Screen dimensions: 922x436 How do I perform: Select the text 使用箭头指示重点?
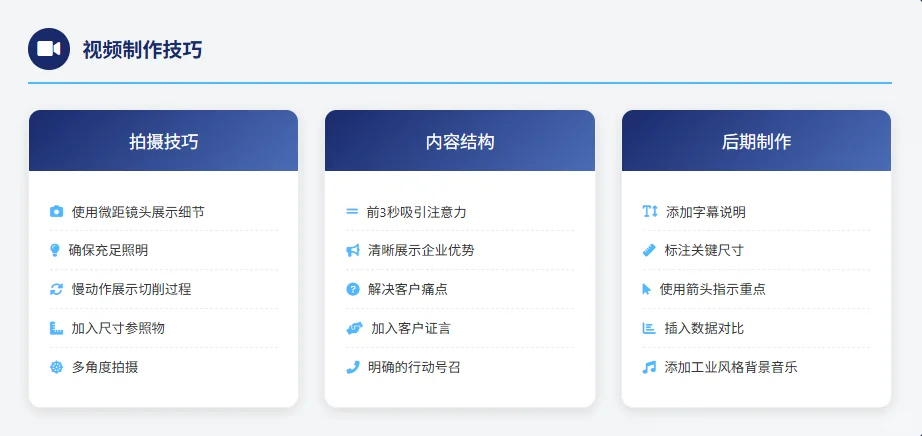pos(713,289)
